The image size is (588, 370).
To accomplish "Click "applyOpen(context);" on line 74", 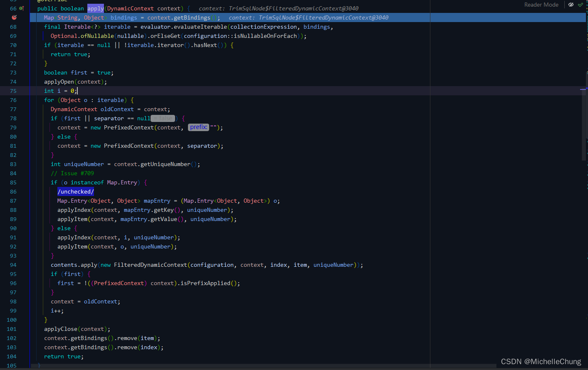I will click(76, 82).
